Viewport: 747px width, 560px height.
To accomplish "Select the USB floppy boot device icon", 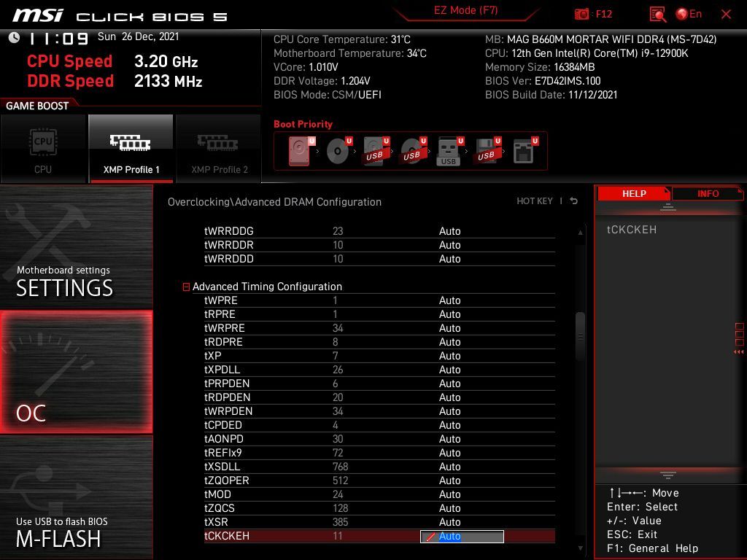I will pos(486,152).
